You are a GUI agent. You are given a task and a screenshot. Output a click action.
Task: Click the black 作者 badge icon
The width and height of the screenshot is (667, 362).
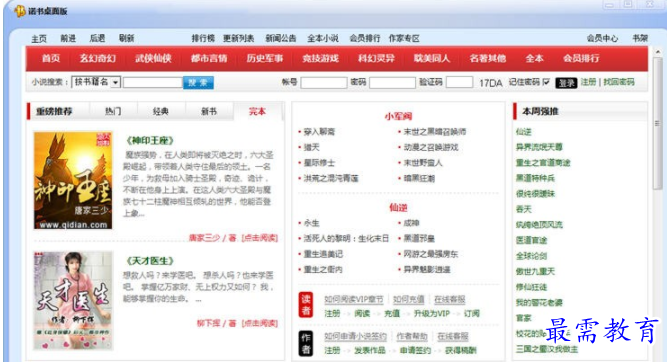[305, 344]
